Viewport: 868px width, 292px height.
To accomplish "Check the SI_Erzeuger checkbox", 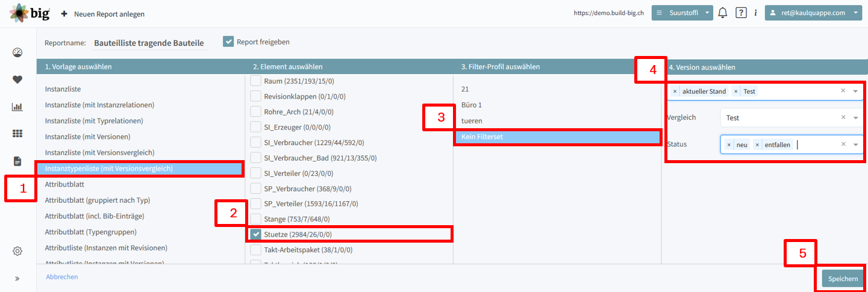I will click(x=256, y=127).
